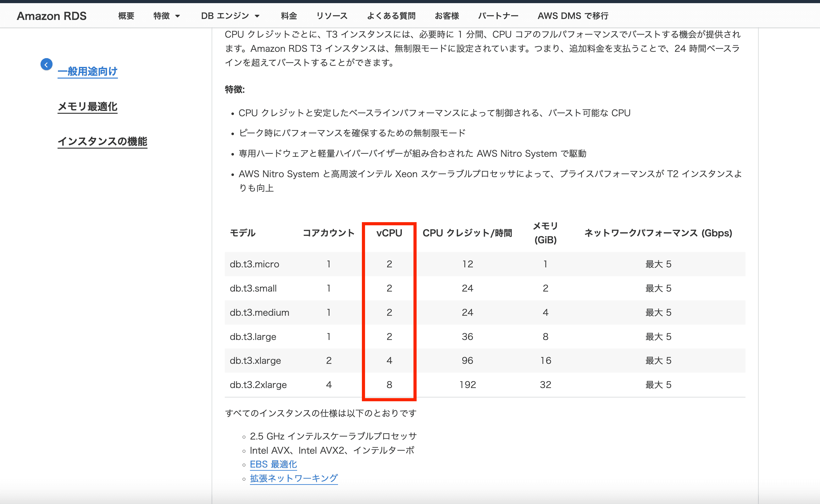
Task: Click the vCPU value 4 for db.t3.xlarge
Action: 389,360
